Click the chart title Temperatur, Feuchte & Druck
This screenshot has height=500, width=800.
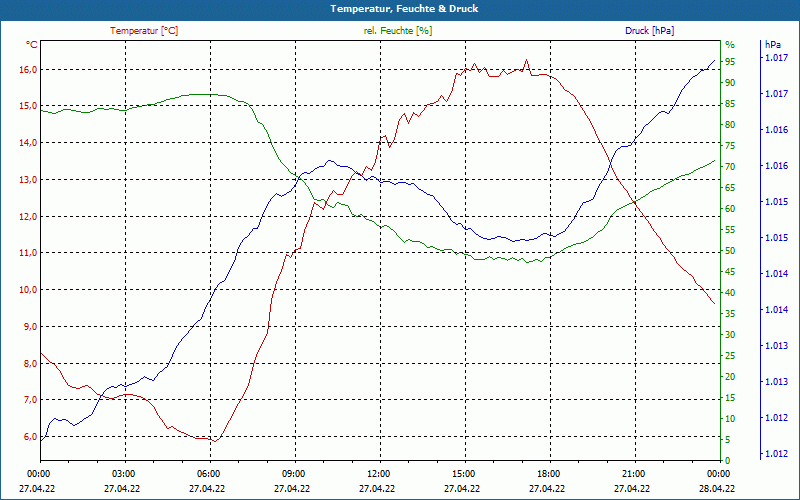(x=404, y=9)
